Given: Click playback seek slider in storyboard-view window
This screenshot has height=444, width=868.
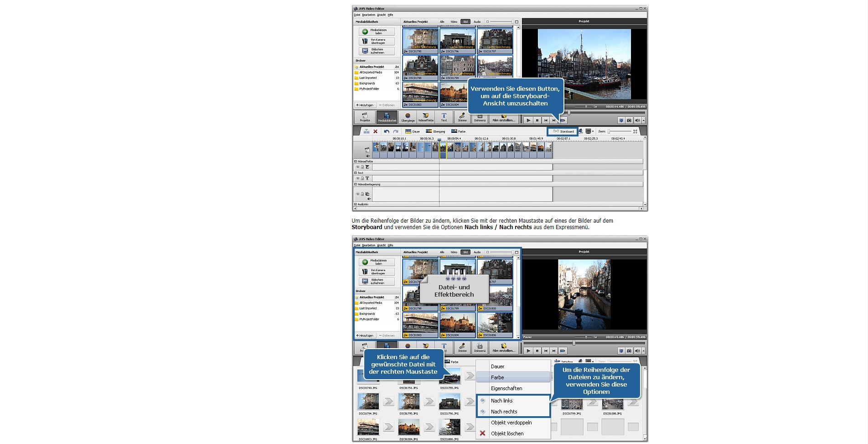Looking at the screenshot, I should coord(584,343).
